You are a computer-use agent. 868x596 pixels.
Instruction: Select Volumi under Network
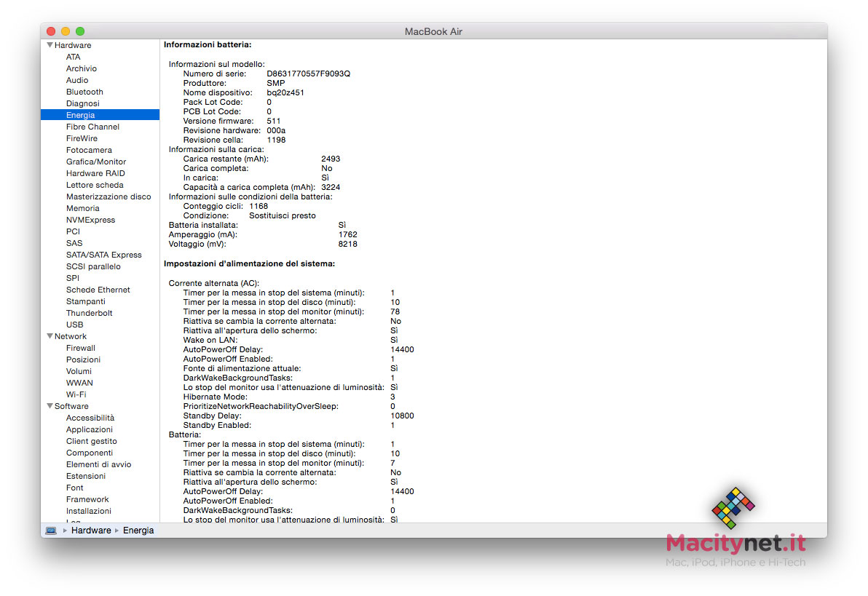[79, 370]
